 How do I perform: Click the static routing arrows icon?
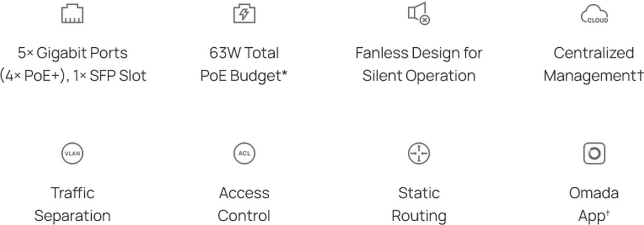click(x=419, y=153)
